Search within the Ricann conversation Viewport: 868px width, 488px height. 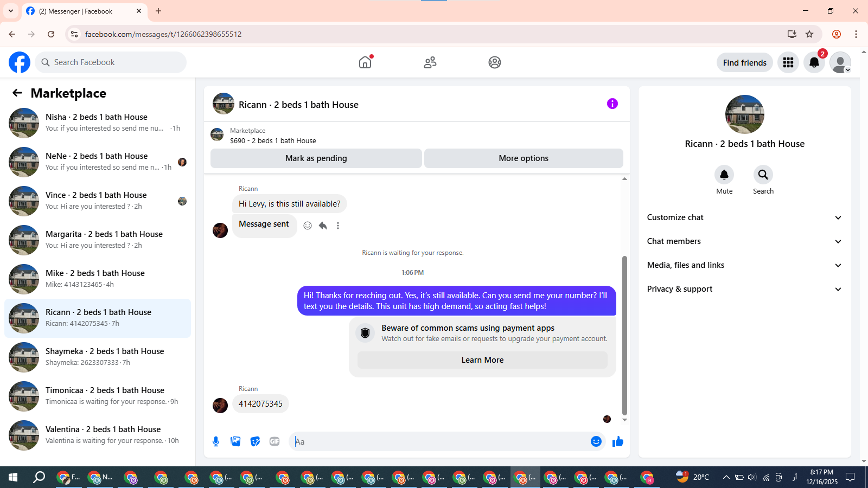pos(763,175)
